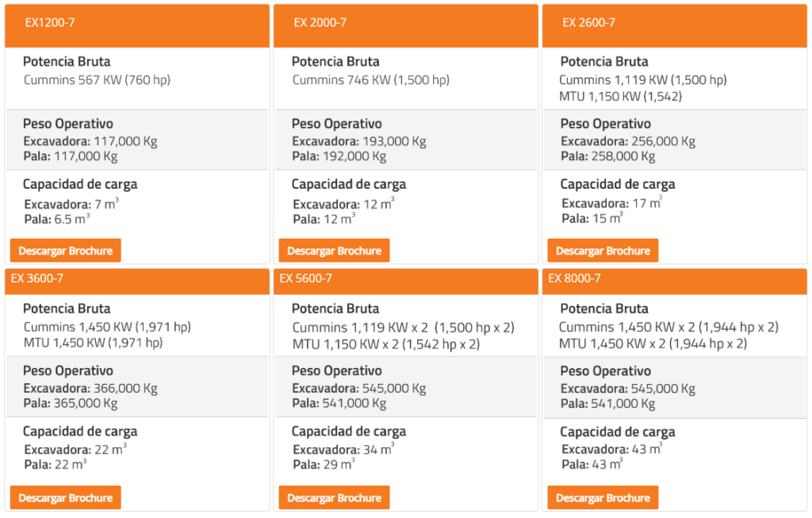
Task: Click Pala 258,000 Kg weight line
Action: pos(608,156)
